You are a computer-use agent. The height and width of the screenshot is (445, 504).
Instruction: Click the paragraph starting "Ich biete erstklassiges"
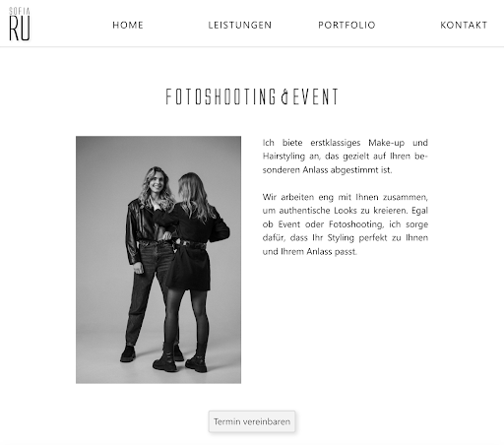346,157
